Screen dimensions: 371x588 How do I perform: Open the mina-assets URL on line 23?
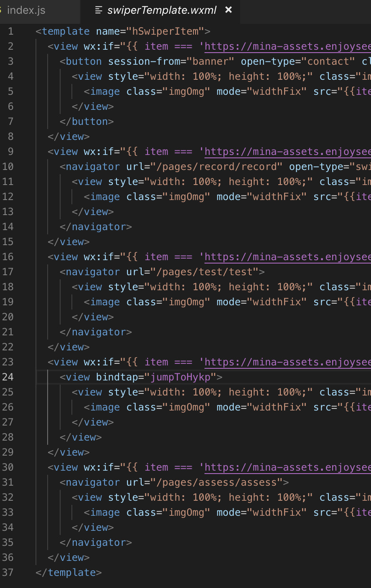[x=287, y=362]
